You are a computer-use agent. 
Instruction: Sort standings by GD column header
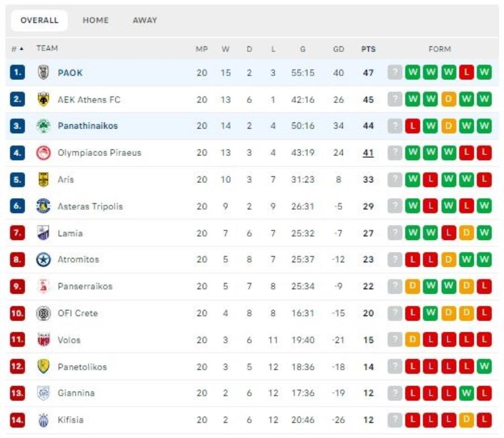[x=338, y=49]
